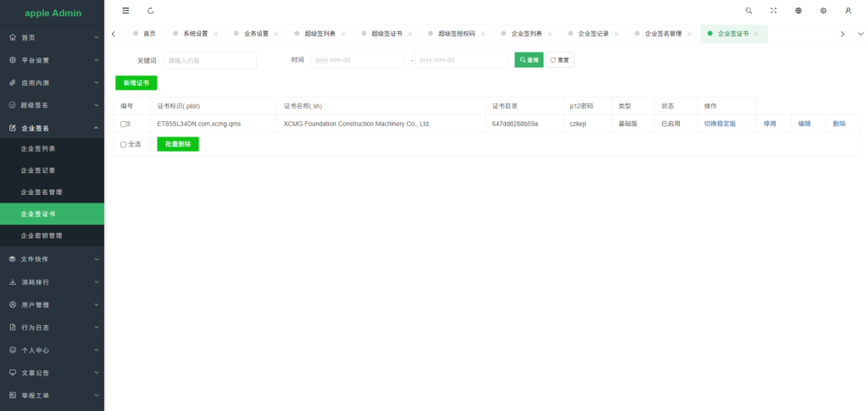Image resolution: width=868 pixels, height=411 pixels.
Task: Check the checkbox for certificate row 3
Action: tap(124, 124)
